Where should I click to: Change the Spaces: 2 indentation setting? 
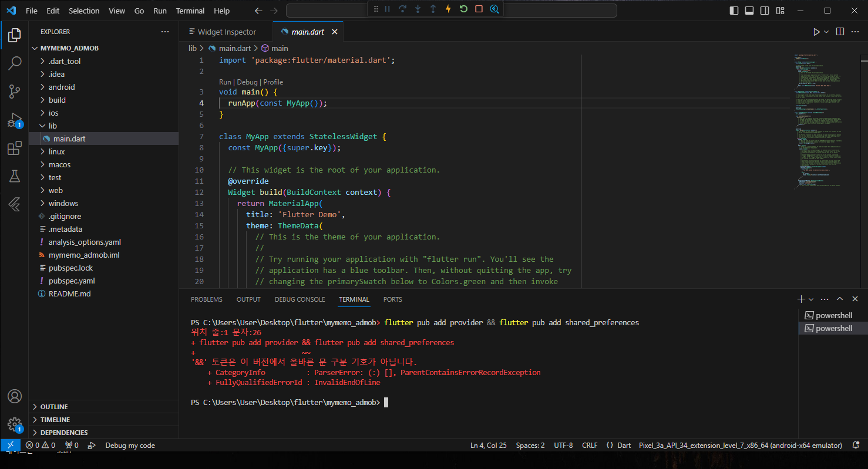(530, 446)
